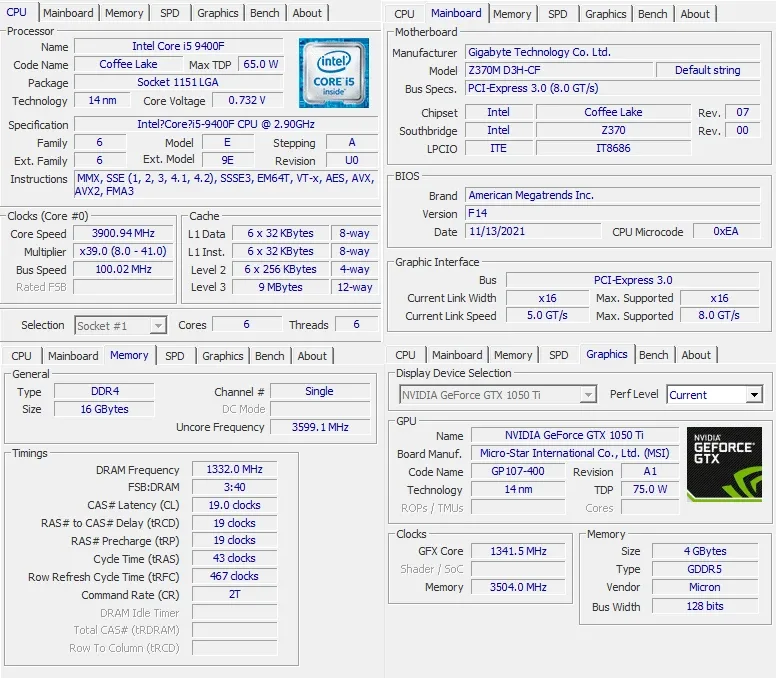Switch to Bench tab in the Processor window
776x678 pixels.
coord(265,13)
